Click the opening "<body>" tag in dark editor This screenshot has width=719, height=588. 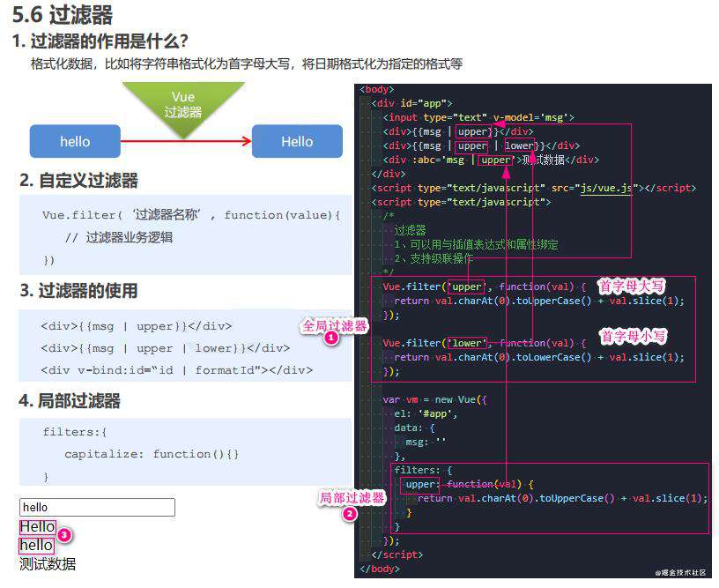pyautogui.click(x=377, y=89)
